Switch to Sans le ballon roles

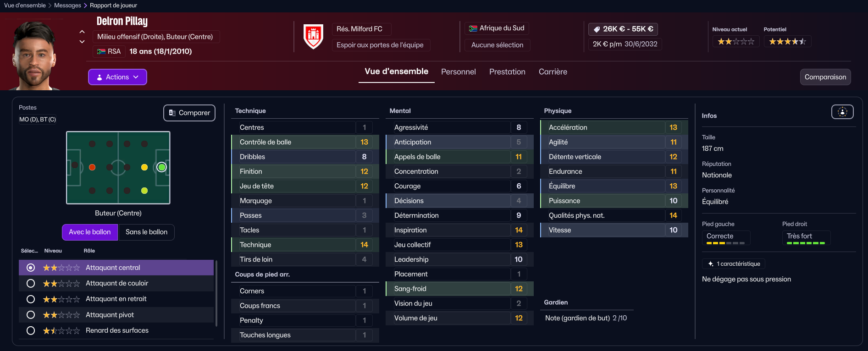[x=147, y=232]
